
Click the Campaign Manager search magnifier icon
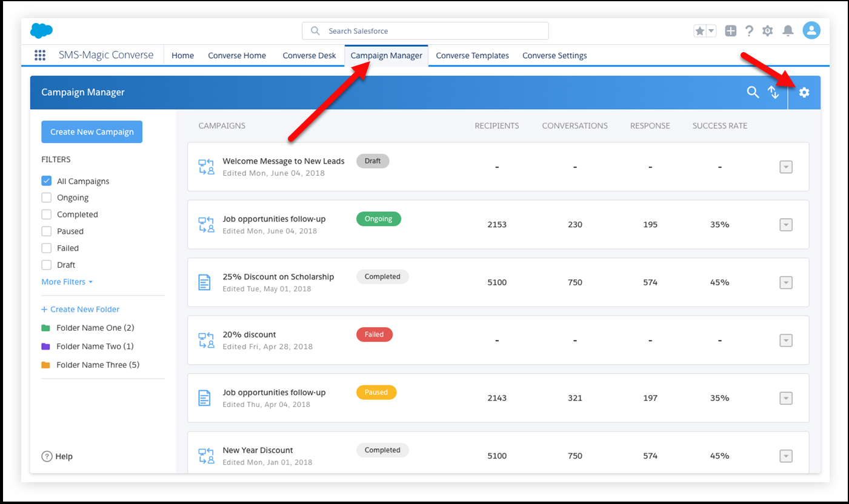point(753,92)
